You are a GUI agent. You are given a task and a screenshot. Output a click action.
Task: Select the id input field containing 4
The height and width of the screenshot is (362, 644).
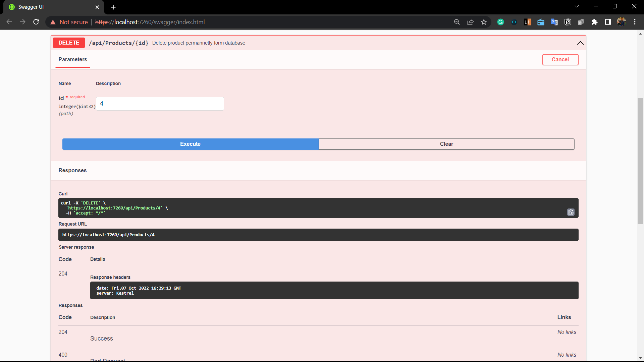coord(160,104)
